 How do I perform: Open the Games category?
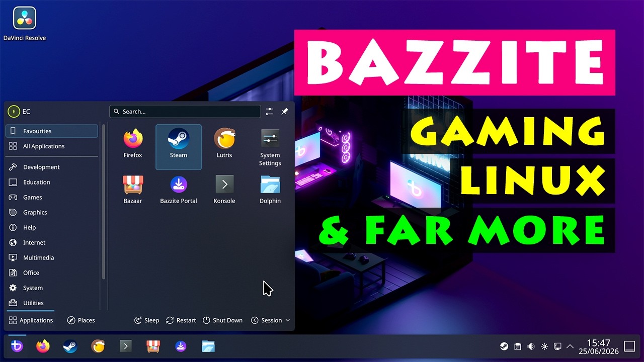52,197
